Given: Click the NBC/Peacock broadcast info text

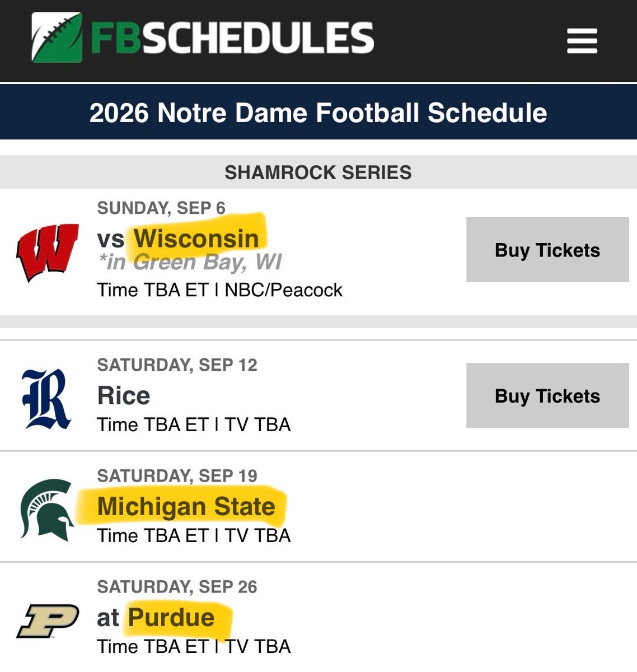Looking at the screenshot, I should pyautogui.click(x=283, y=290).
